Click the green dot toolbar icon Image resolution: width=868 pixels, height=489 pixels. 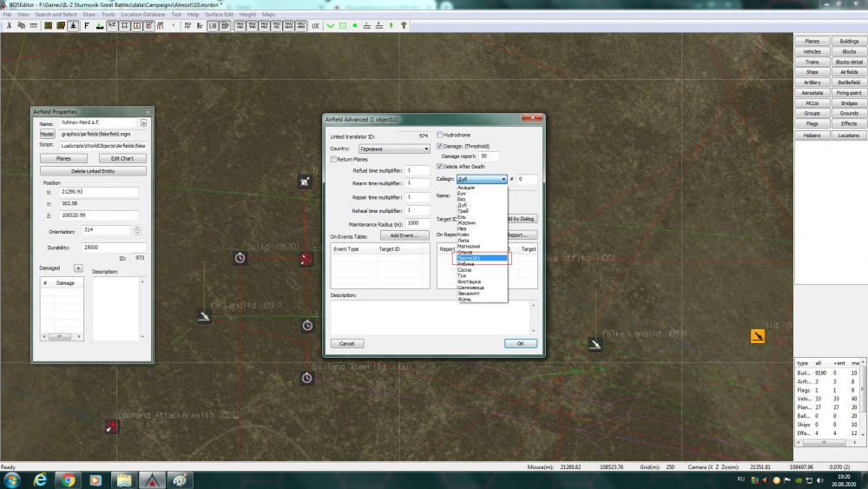[354, 25]
